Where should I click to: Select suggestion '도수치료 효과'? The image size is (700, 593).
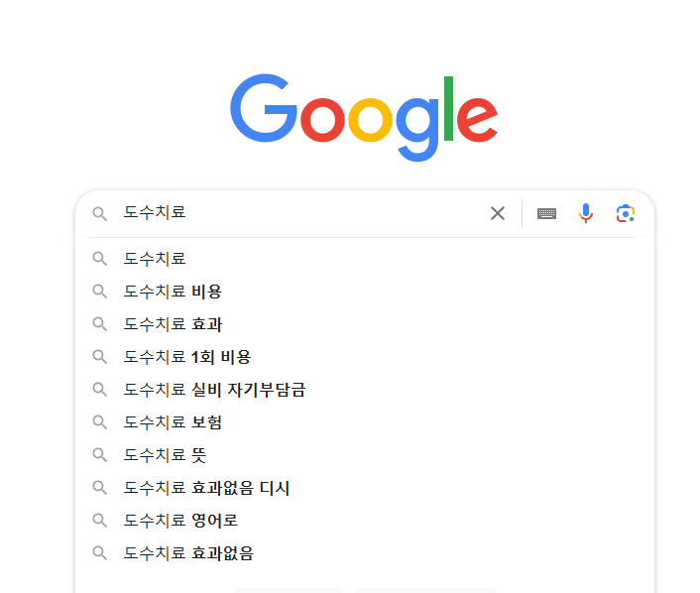(173, 324)
